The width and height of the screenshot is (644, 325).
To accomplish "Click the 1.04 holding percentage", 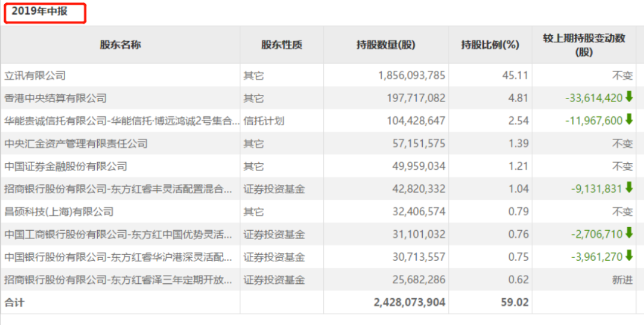I will 518,189.
